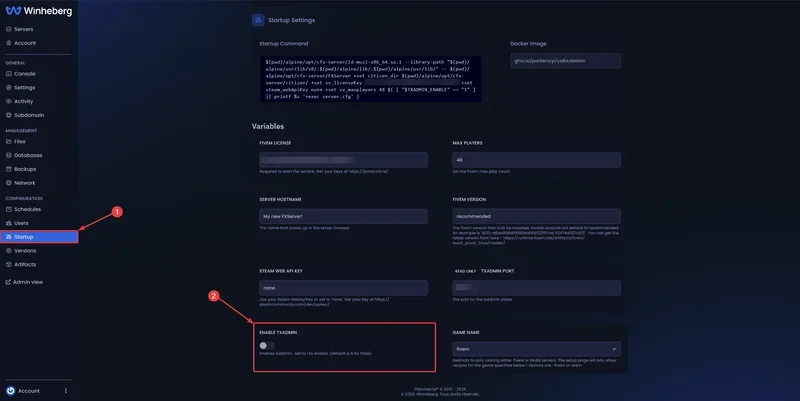Click the Network icon
The width and height of the screenshot is (800, 401).
9,183
